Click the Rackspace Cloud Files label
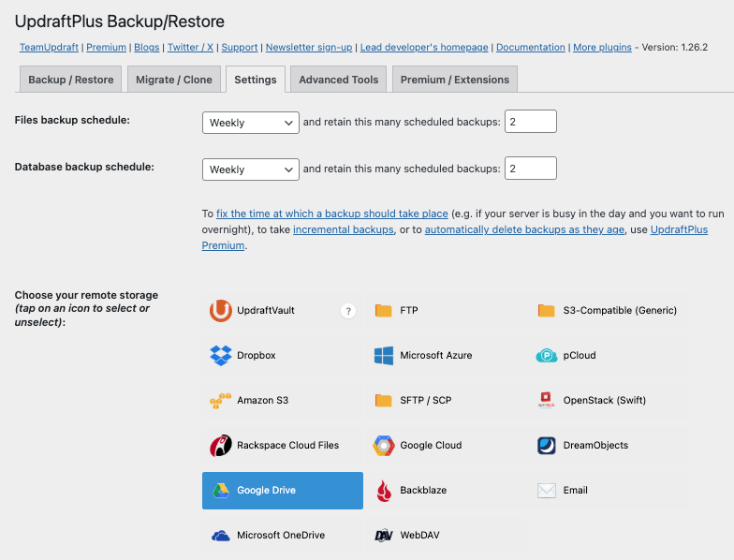The width and height of the screenshot is (734, 560). (288, 446)
